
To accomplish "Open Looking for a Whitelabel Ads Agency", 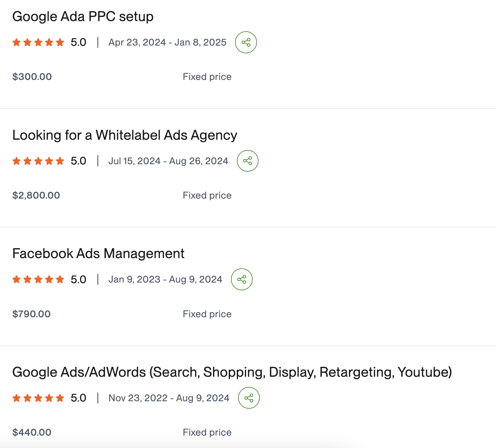I will pyautogui.click(x=125, y=135).
